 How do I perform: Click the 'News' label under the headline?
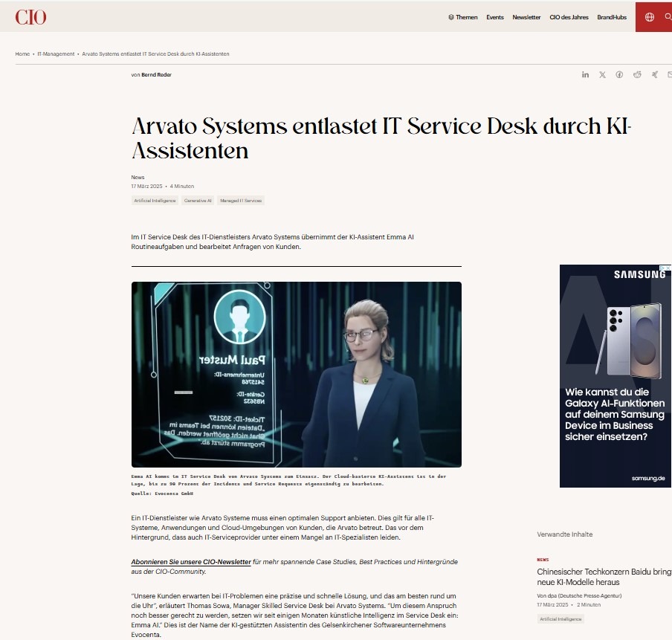[x=138, y=177]
